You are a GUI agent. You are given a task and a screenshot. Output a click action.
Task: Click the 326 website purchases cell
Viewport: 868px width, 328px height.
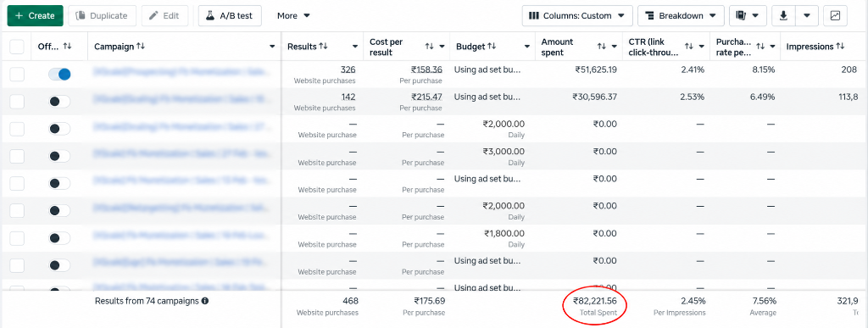[348, 69]
